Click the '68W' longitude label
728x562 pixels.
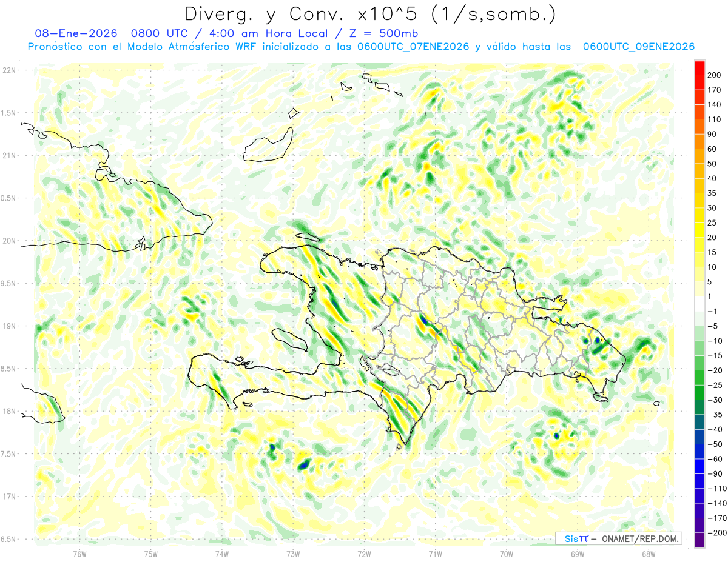coord(649,554)
